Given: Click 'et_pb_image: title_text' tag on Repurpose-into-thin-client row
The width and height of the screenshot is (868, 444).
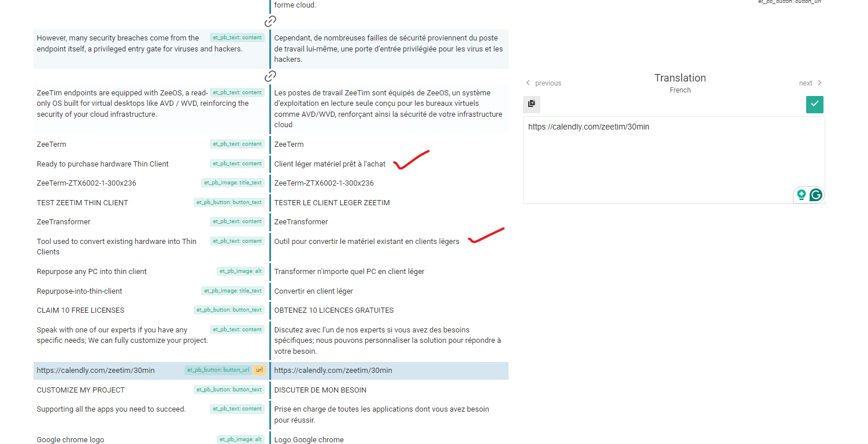Looking at the screenshot, I should coord(233,291).
